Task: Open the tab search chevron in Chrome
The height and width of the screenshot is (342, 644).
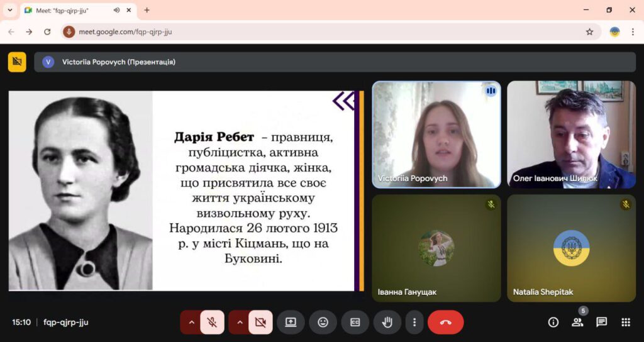Action: tap(9, 10)
